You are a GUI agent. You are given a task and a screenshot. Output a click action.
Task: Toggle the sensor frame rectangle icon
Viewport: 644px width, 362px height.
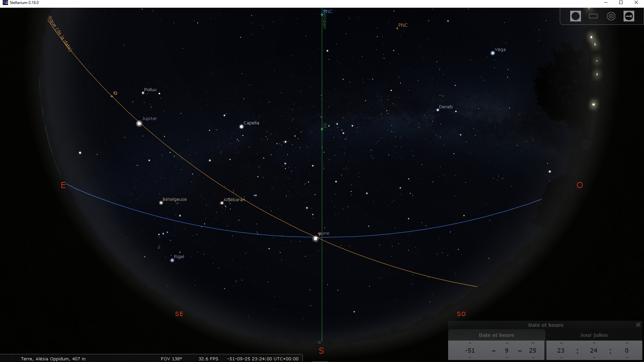point(593,16)
